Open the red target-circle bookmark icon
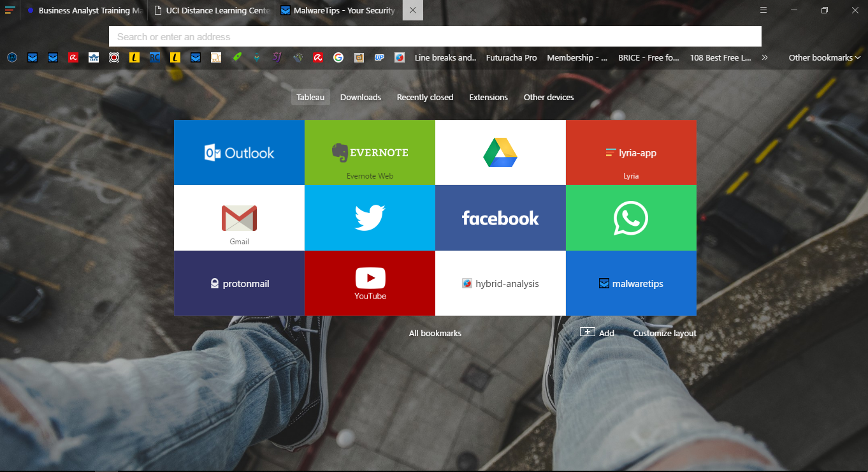Viewport: 868px width, 472px height. coord(114,57)
